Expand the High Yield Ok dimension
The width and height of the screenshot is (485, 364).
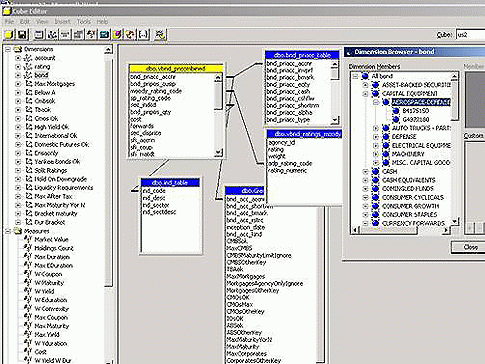(18, 127)
